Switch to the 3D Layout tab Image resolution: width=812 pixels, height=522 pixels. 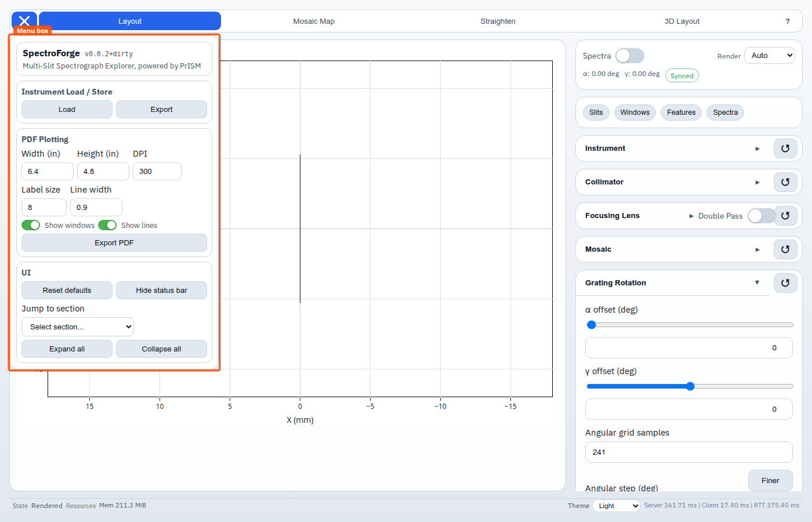tap(682, 21)
